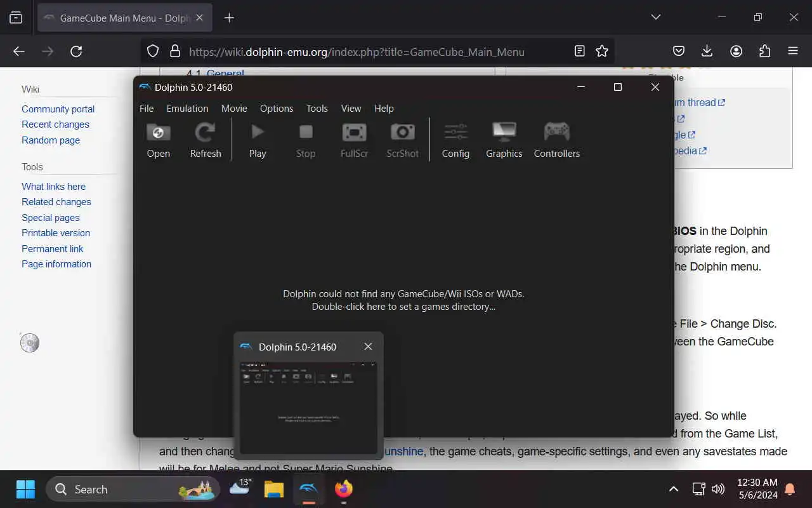Open Page information link
This screenshot has width=812, height=508.
pos(56,264)
